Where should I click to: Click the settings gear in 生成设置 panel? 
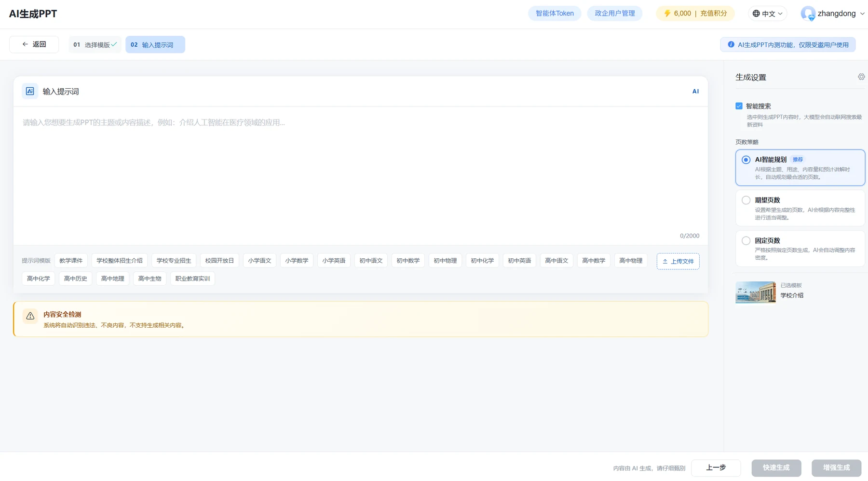[x=861, y=77]
